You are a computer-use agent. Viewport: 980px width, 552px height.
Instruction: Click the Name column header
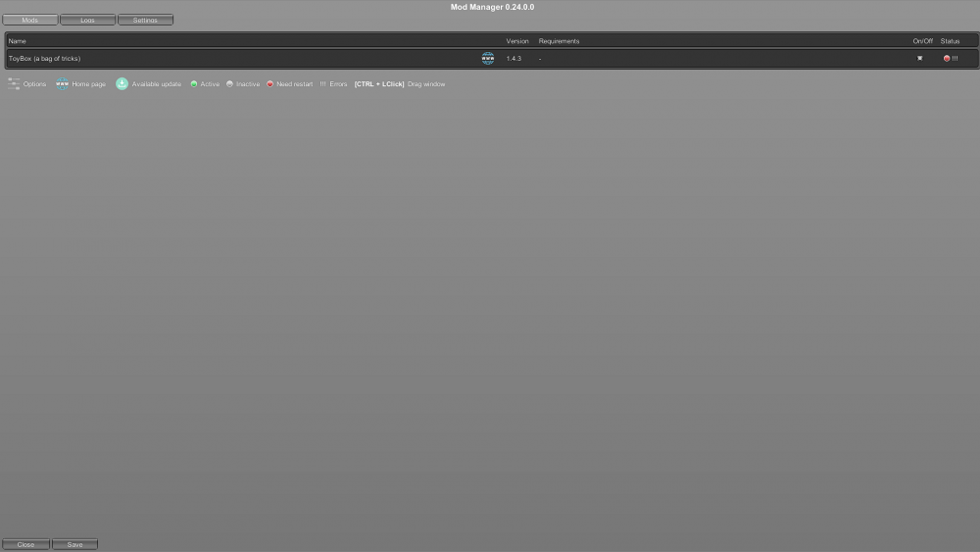tap(18, 41)
